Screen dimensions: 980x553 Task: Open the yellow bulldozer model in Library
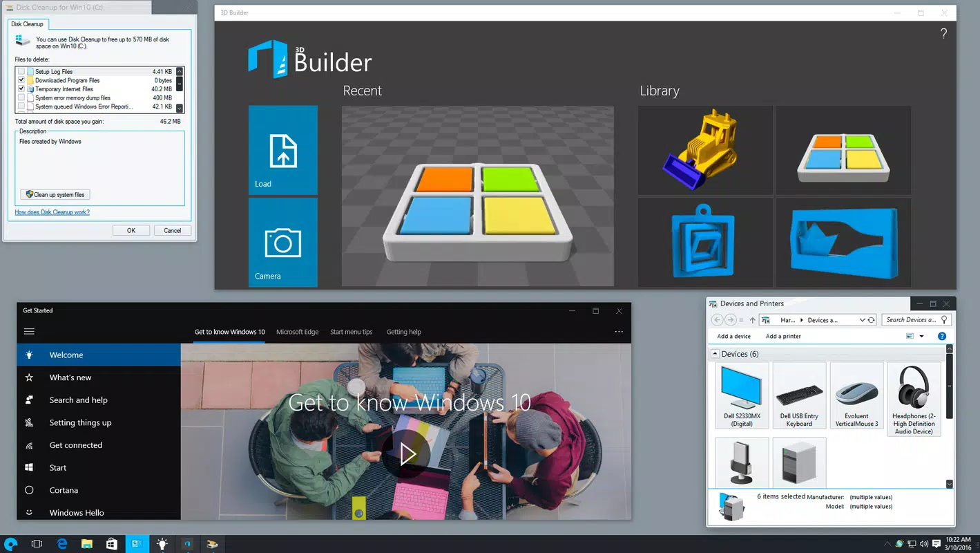click(705, 150)
